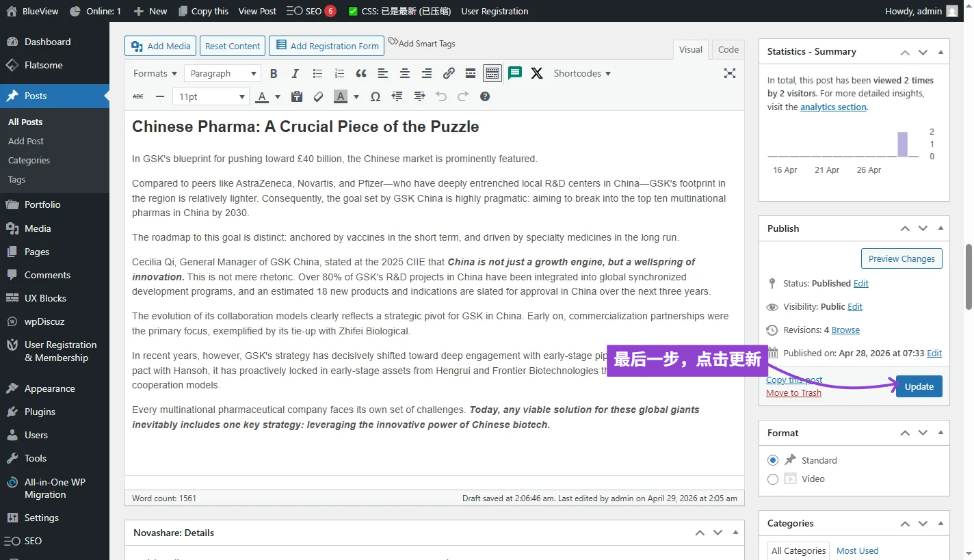Insert special character omega icon
The image size is (974, 560).
click(x=376, y=96)
